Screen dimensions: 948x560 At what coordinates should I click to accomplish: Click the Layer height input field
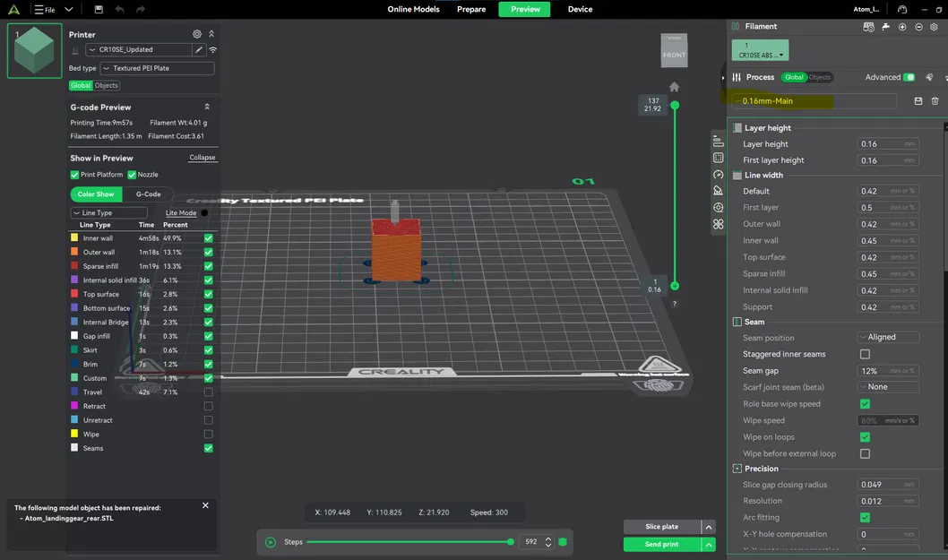888,144
